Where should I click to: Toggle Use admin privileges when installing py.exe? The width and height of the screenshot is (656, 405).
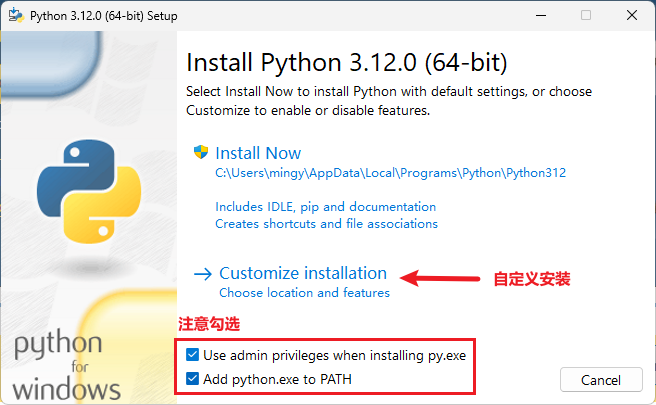[193, 355]
